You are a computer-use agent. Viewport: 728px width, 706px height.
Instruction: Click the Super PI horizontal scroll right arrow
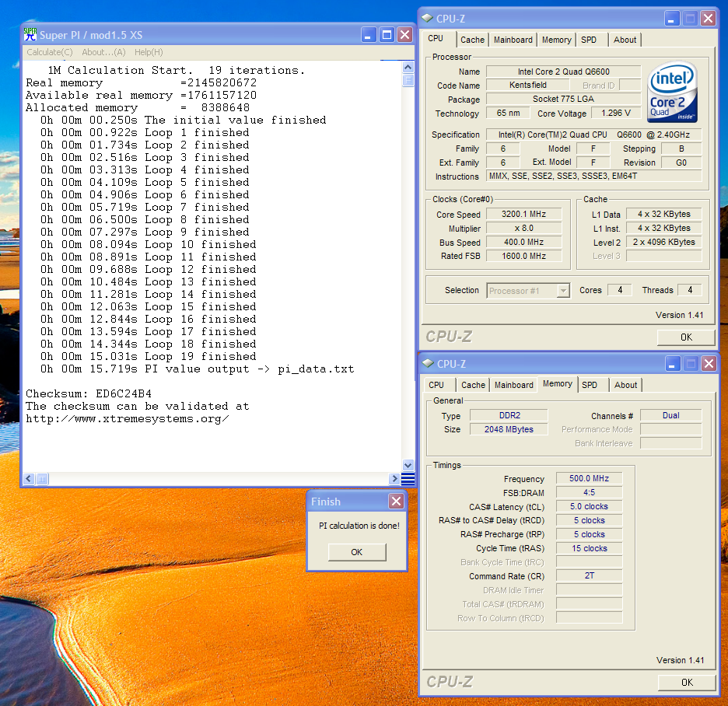394,478
